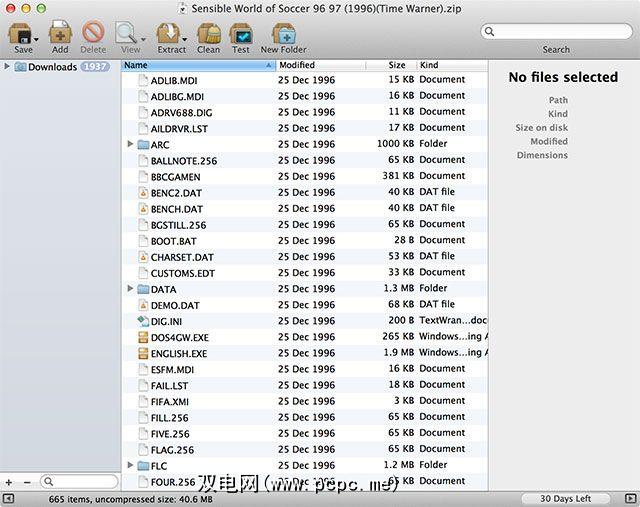Image resolution: width=640 pixels, height=507 pixels.
Task: Click the Test archive toolbar icon
Action: [241, 33]
